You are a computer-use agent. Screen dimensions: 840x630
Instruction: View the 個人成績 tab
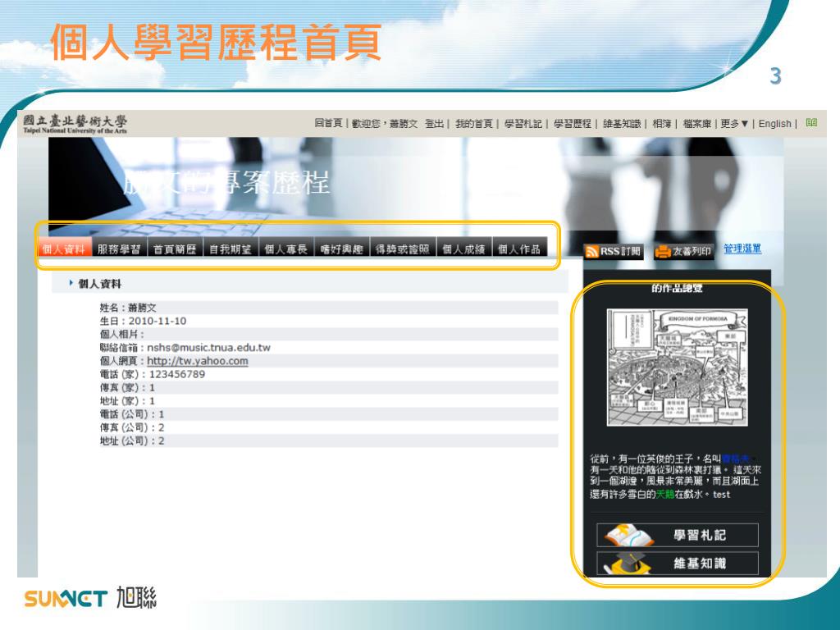coord(464,249)
